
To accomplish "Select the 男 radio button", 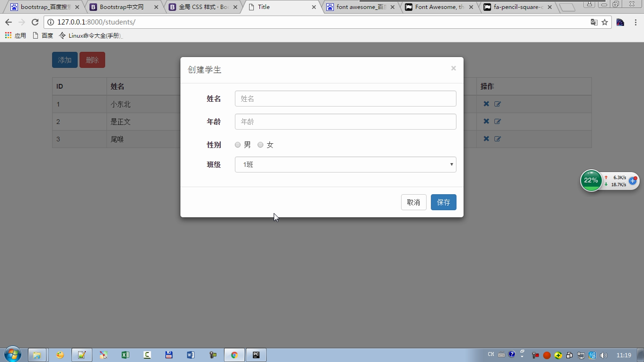I will pyautogui.click(x=238, y=145).
